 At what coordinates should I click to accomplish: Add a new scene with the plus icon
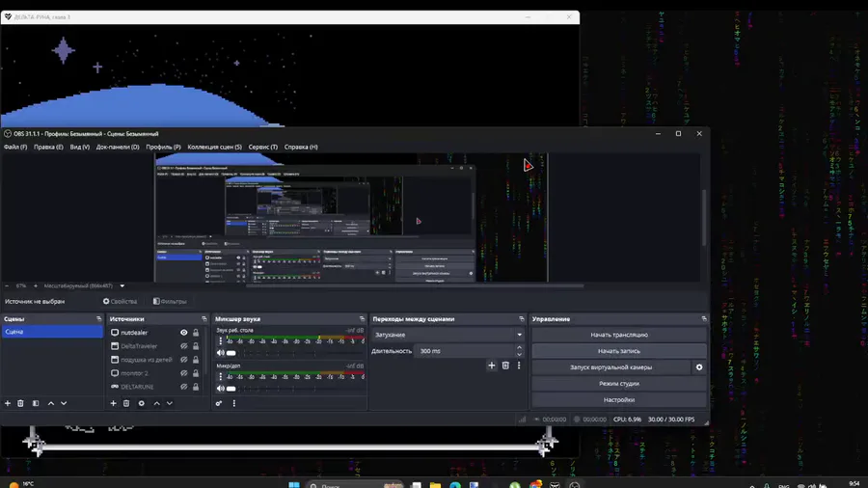(x=8, y=403)
